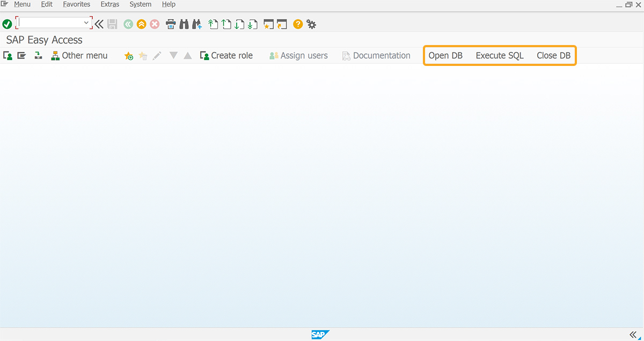This screenshot has width=644, height=341.
Task: Click the green Back icon
Action: [x=128, y=24]
